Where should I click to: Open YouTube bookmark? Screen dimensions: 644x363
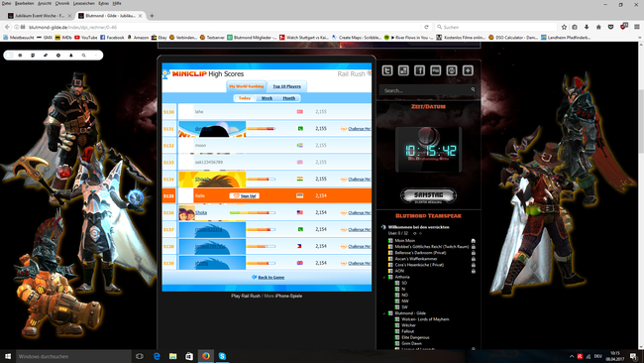[x=86, y=38]
